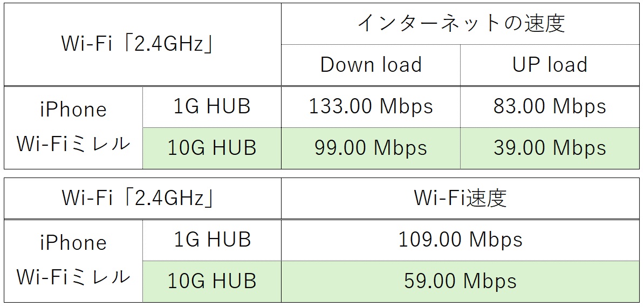
Task: Select the green 39.00 Mbps cell
Action: pos(550,148)
